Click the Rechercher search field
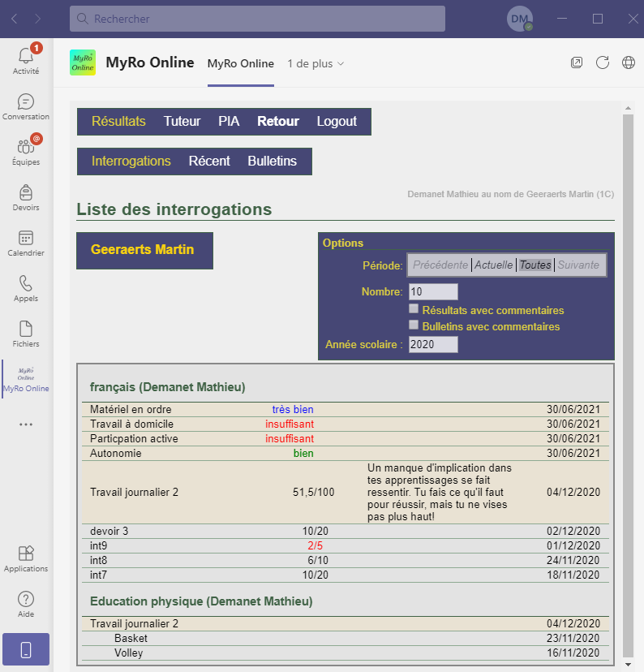This screenshot has width=644, height=672. pos(257,19)
